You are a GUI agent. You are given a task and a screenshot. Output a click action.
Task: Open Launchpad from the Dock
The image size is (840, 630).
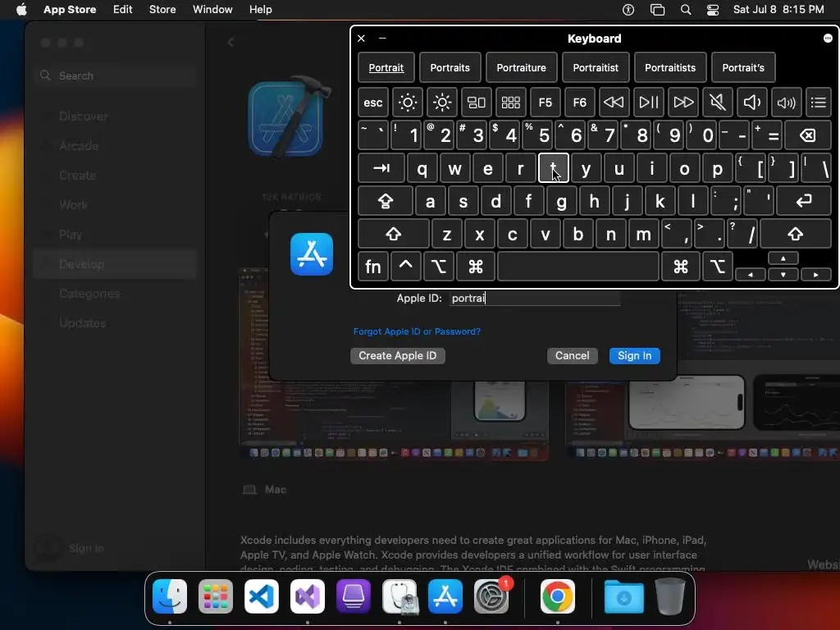(216, 596)
